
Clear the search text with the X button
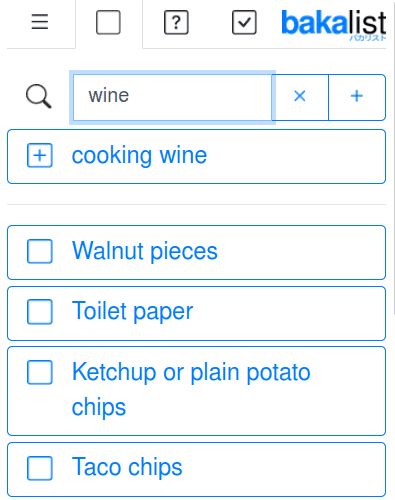click(300, 97)
